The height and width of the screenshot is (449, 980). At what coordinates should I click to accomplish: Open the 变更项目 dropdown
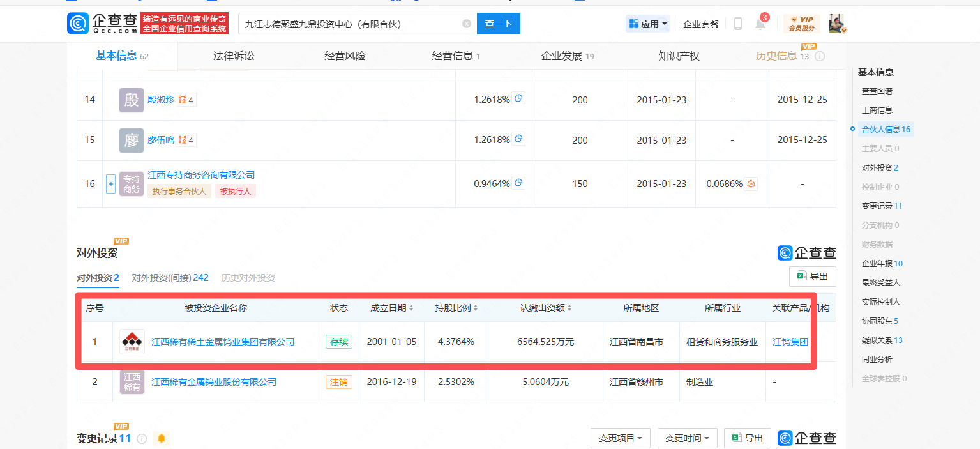pyautogui.click(x=621, y=438)
